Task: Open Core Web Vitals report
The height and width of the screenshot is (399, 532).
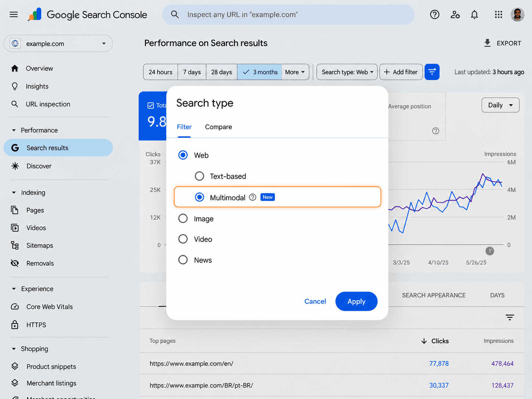Action: [x=49, y=307]
